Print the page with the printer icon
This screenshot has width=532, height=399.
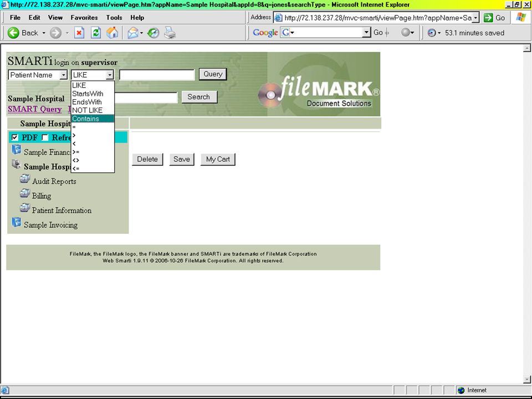pos(170,33)
